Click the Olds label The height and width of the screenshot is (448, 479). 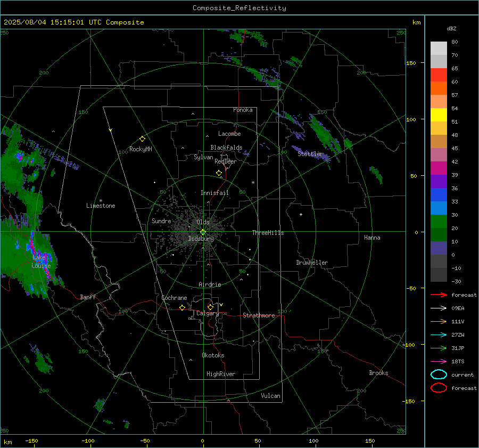coord(203,222)
